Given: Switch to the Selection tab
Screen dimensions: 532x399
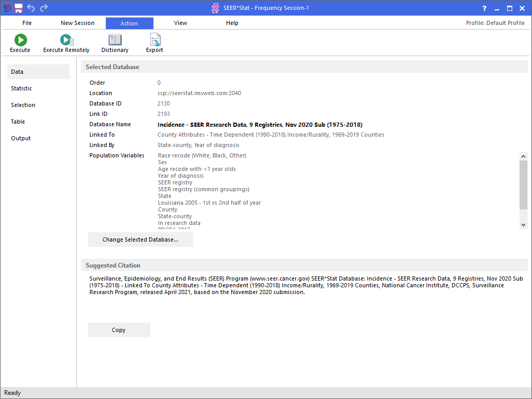Looking at the screenshot, I should coord(23,105).
